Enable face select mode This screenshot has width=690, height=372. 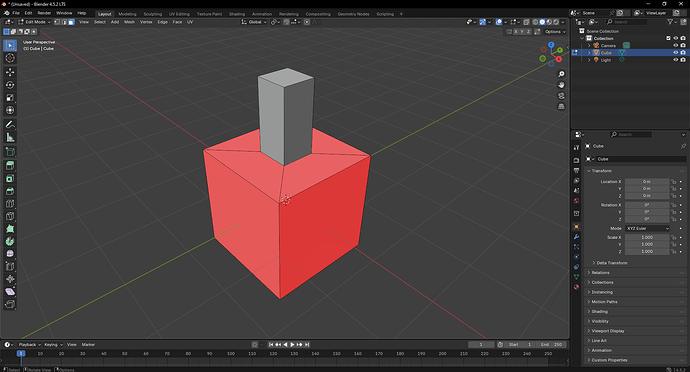(71, 22)
